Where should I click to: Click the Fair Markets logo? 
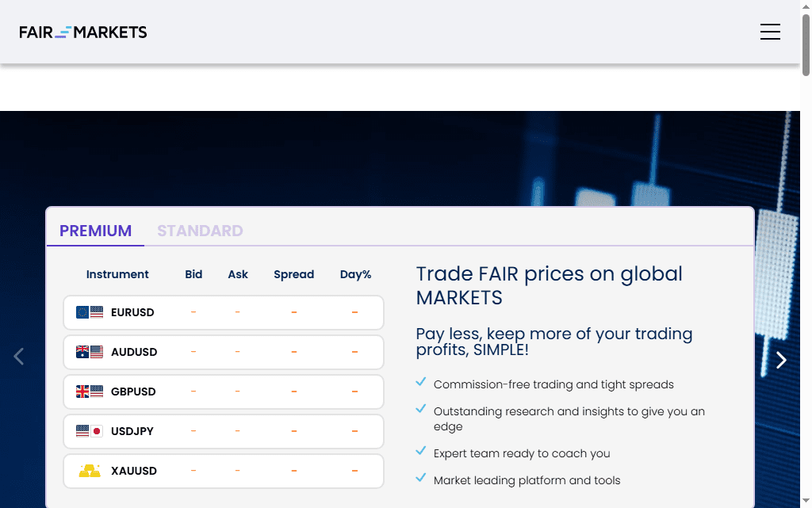82,32
